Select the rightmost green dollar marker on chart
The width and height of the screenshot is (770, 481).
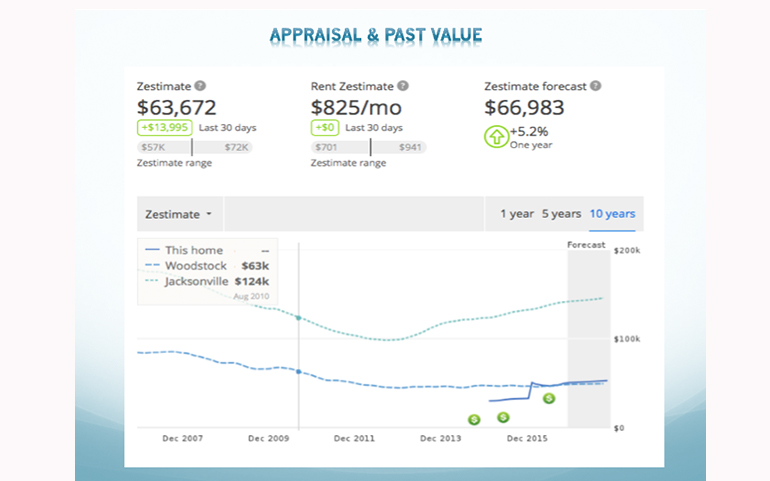[549, 398]
